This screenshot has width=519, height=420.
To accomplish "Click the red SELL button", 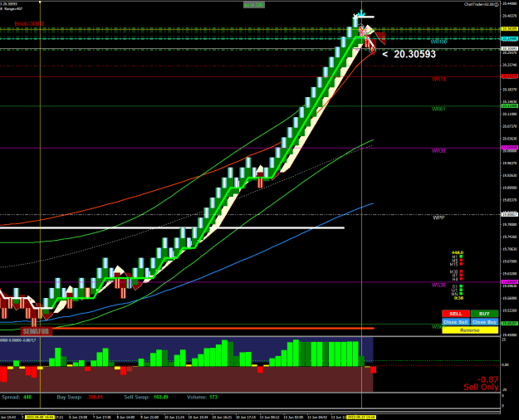I will pos(455,314).
